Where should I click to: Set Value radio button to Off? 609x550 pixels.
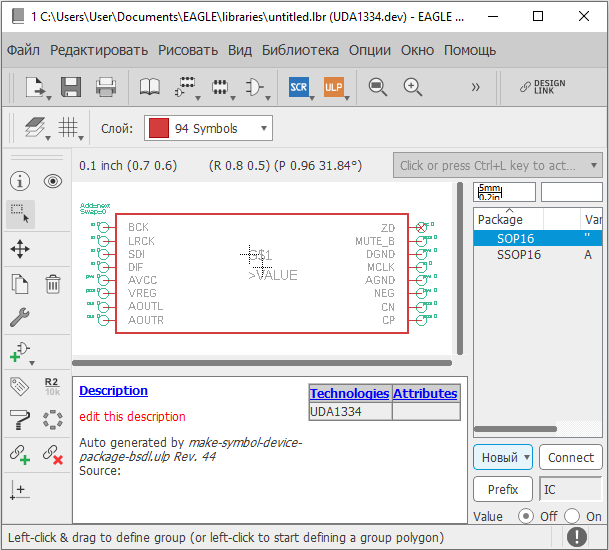point(526,516)
